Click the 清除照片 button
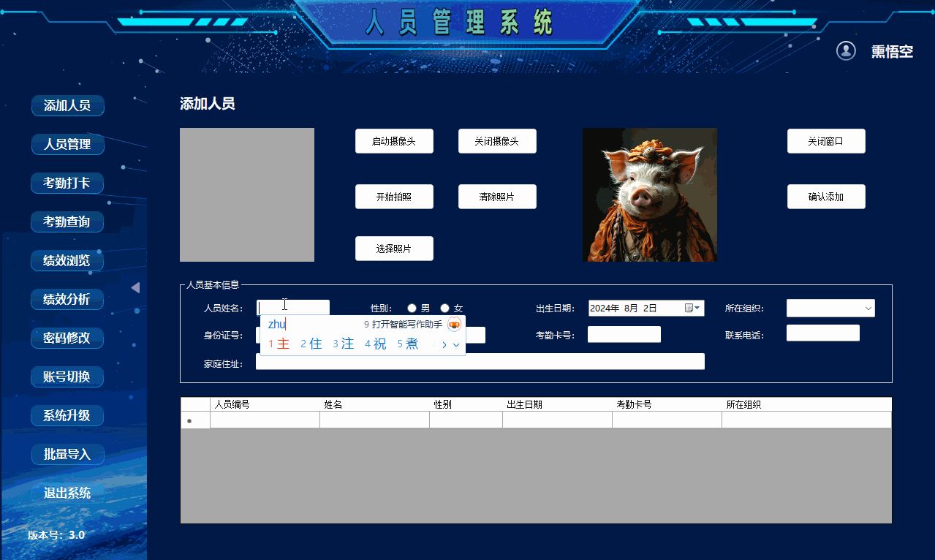Viewport: 935px width, 560px height. (497, 197)
